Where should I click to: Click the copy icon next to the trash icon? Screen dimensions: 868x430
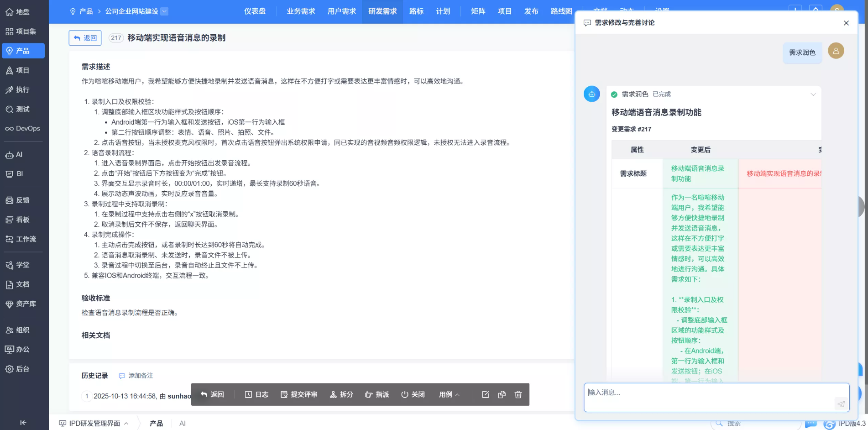click(x=502, y=394)
